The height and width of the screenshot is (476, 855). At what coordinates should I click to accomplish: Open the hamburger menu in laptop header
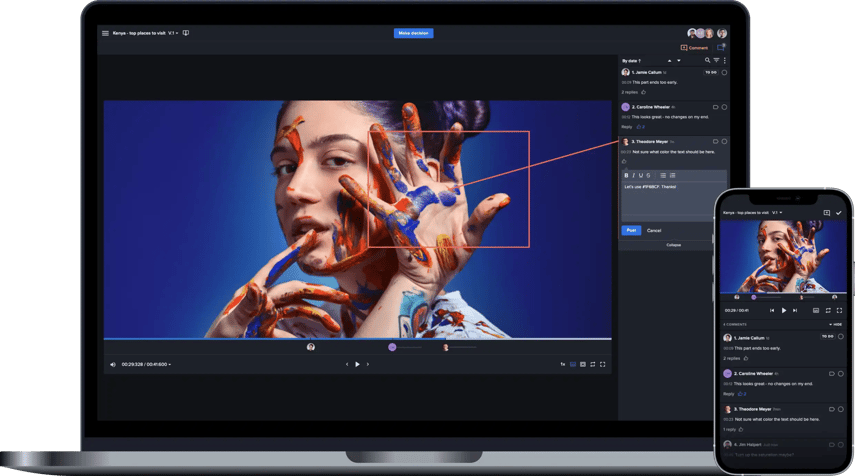tap(105, 33)
